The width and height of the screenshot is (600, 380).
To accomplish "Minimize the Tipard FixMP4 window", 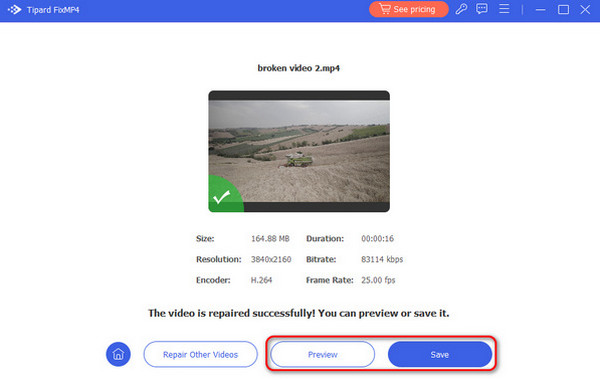I will [540, 10].
